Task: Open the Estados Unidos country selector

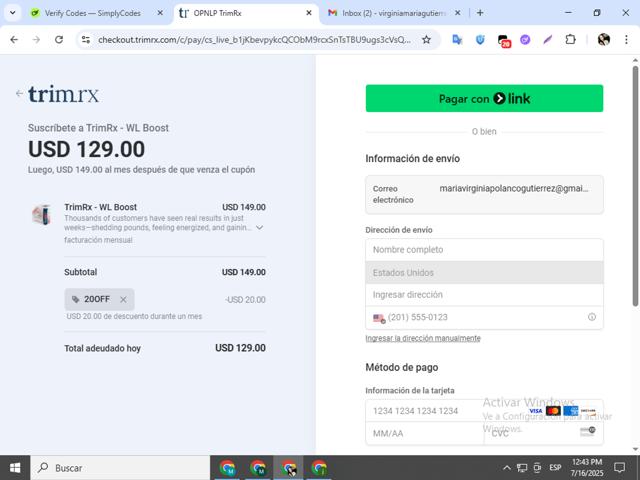Action: pos(484,272)
